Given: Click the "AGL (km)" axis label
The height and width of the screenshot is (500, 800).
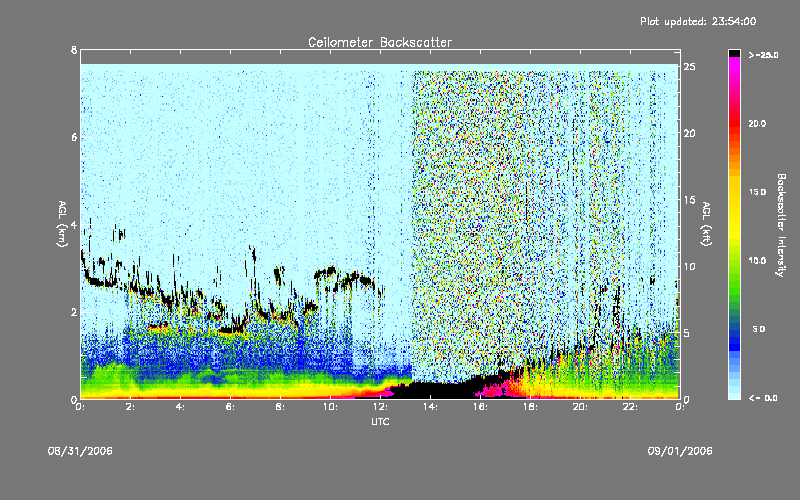Looking at the screenshot, I should [62, 224].
